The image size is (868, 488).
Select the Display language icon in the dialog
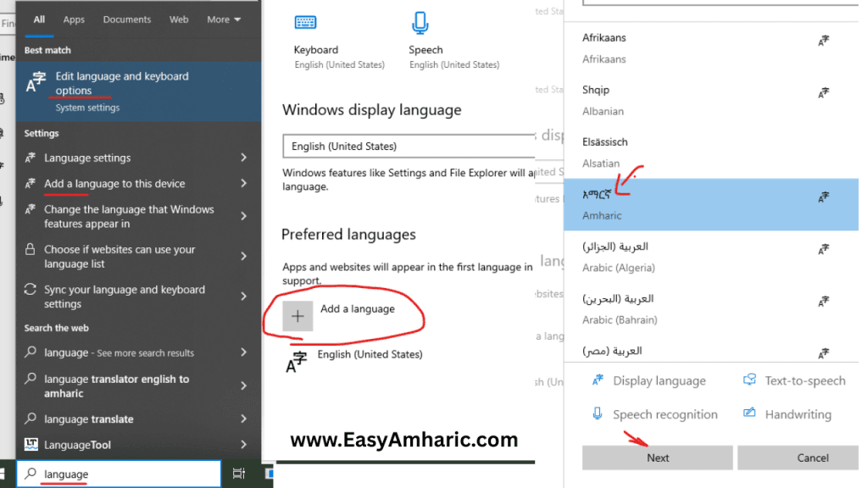(x=599, y=380)
